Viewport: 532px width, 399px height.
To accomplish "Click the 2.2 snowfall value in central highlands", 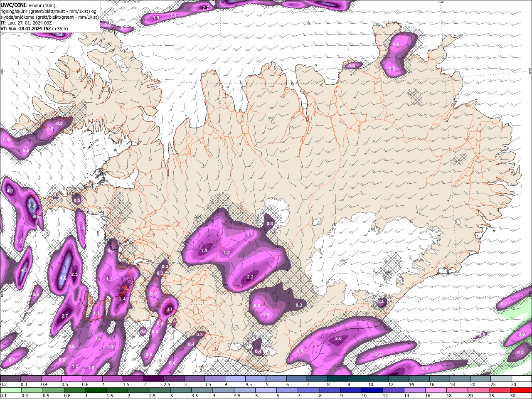I will [250, 277].
